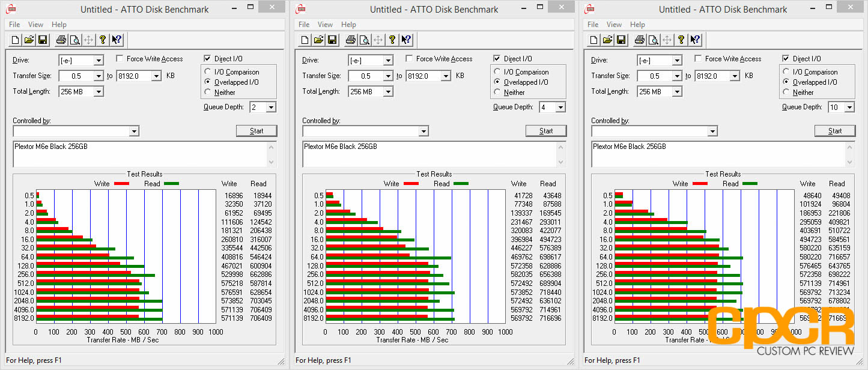
Task: Click read value 716657 in right window
Action: (839, 257)
